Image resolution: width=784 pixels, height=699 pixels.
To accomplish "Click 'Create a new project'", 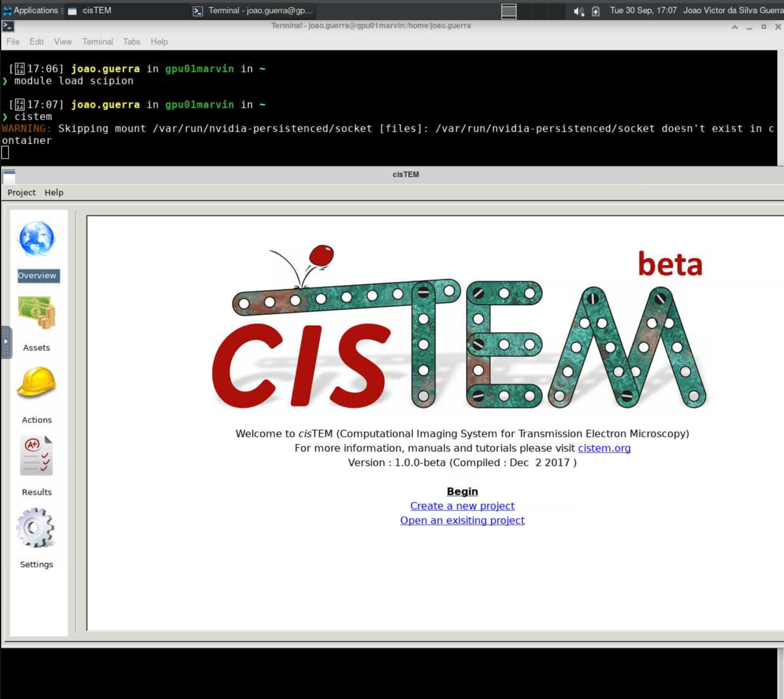I will pyautogui.click(x=462, y=506).
